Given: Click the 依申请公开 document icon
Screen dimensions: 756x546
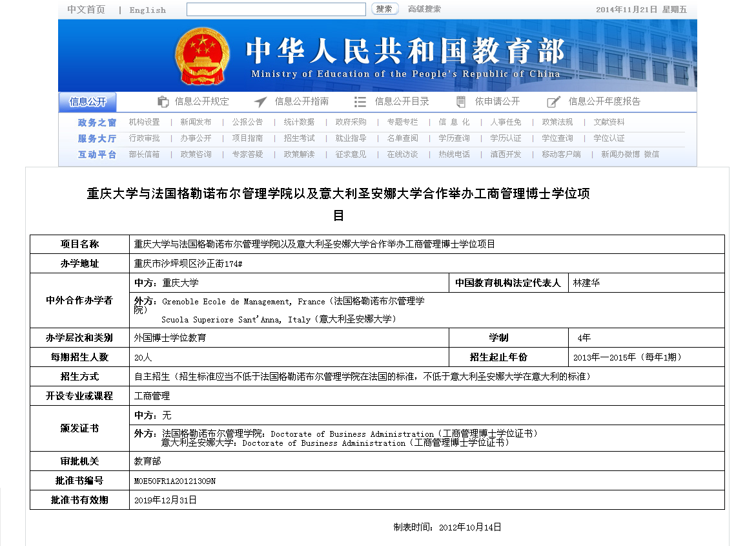Looking at the screenshot, I should pyautogui.click(x=461, y=102).
